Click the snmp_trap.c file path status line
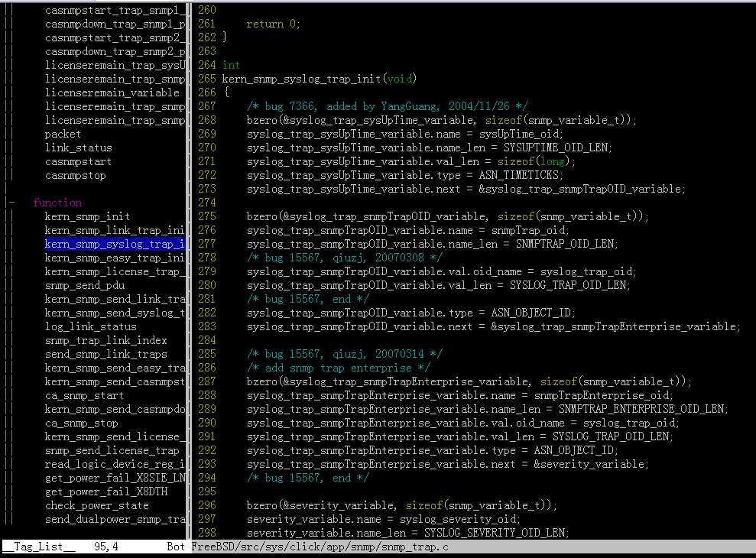The height and width of the screenshot is (558, 756). tap(320, 547)
